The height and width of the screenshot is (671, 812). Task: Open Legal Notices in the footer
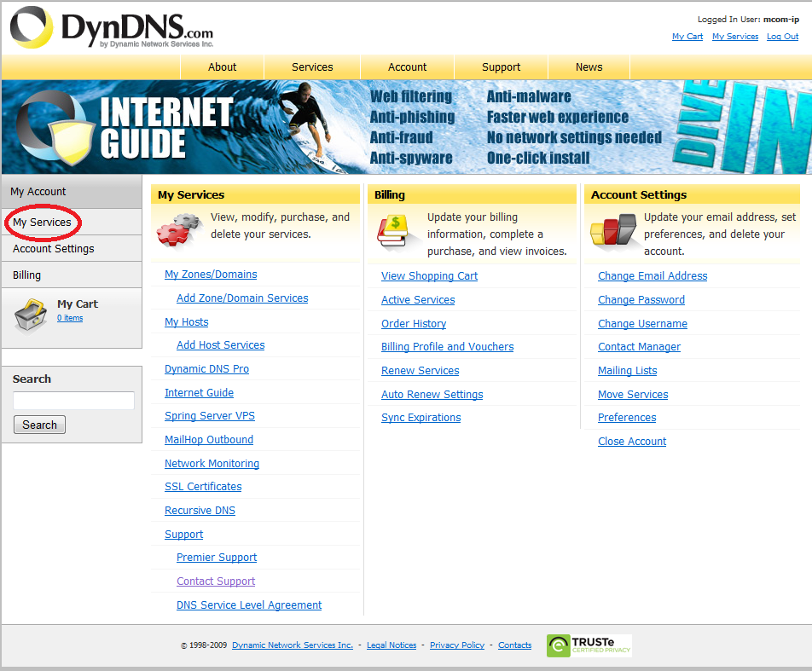pos(391,645)
